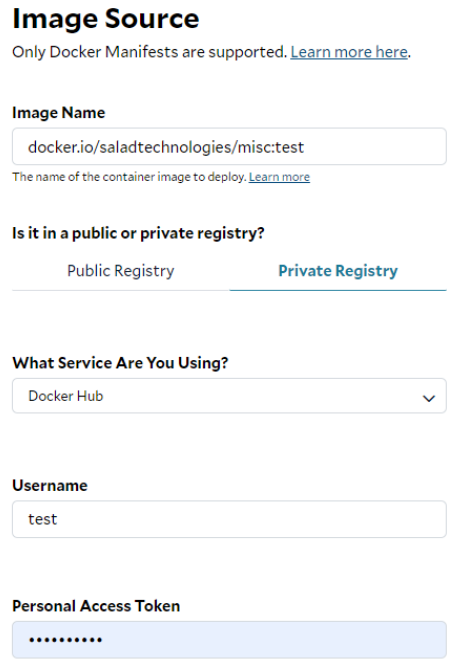451x662 pixels.
Task: Click the Image Name input field
Action: click(229, 147)
